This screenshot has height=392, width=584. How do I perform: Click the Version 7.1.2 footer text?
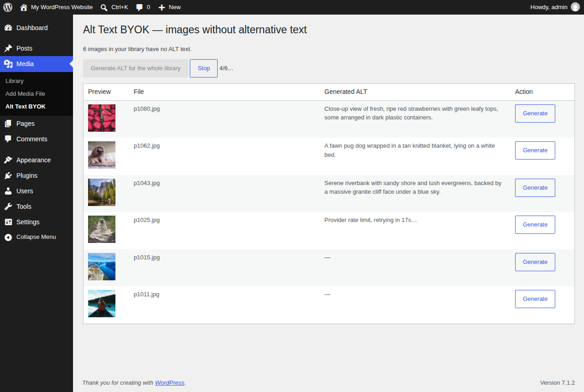click(557, 383)
